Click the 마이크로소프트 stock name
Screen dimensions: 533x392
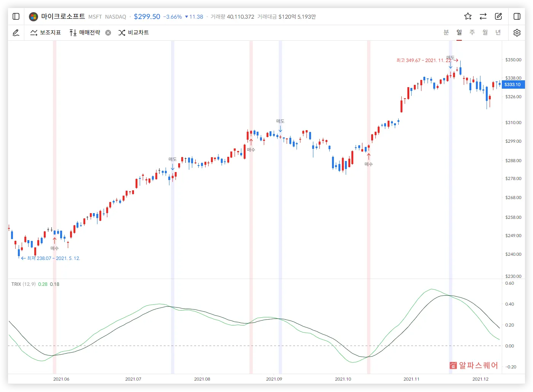(63, 16)
